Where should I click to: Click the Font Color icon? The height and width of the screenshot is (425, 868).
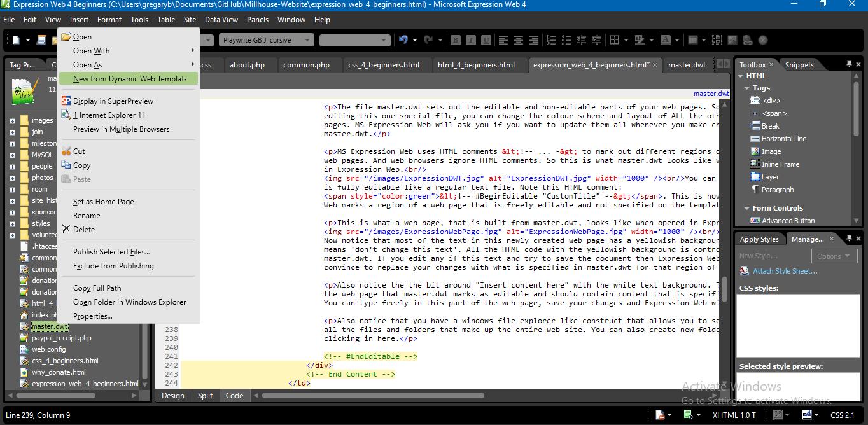(666, 40)
